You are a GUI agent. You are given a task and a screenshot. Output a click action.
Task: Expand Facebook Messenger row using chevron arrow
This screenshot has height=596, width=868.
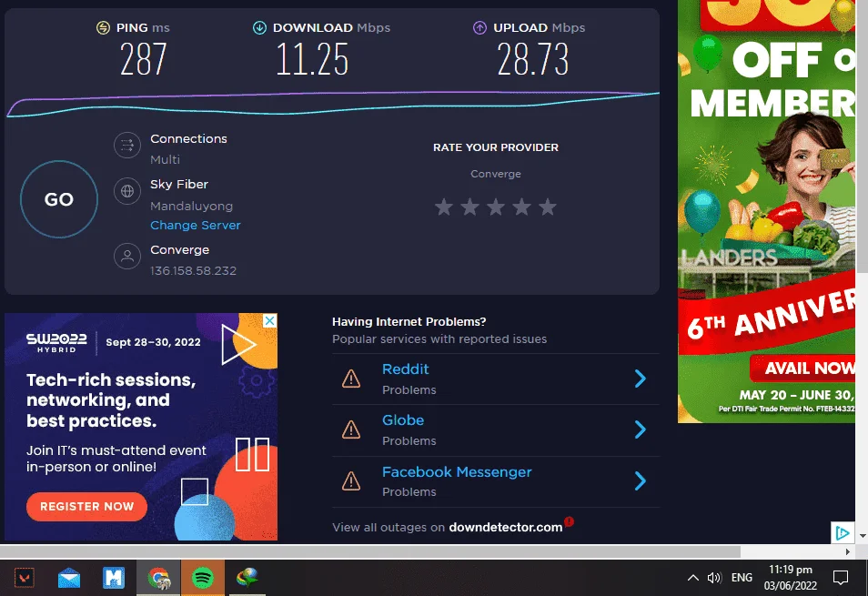640,481
